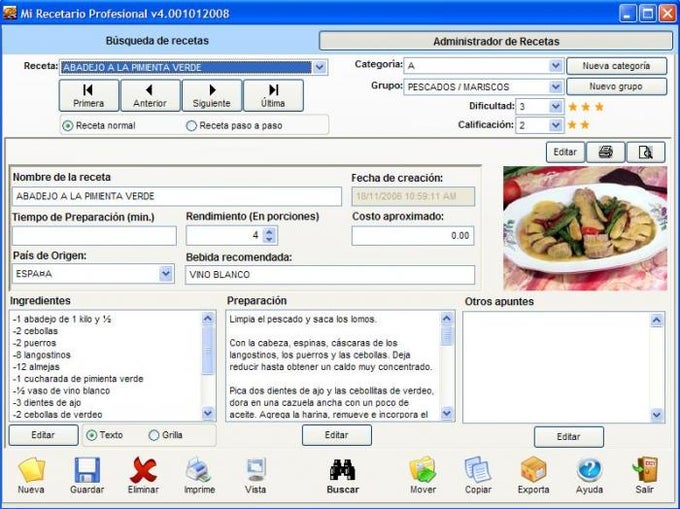Image resolution: width=680 pixels, height=509 pixels.
Task: Select the Receta paso a paso option
Action: tap(234, 126)
